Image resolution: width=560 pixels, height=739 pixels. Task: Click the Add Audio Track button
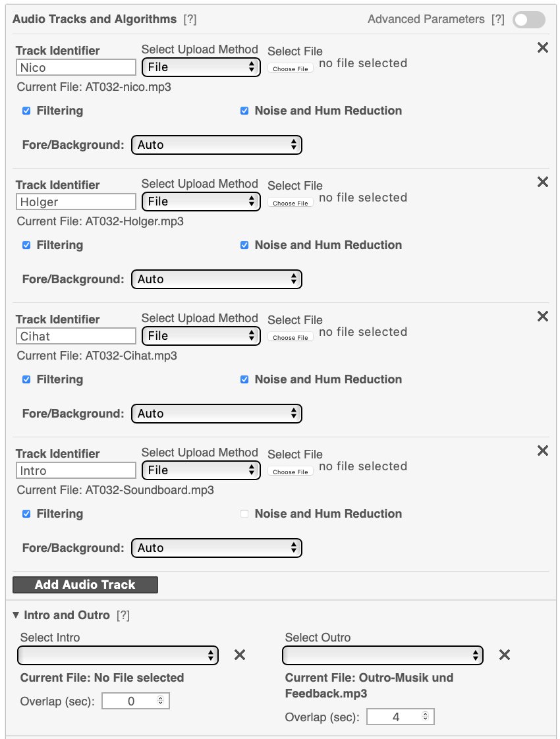click(x=86, y=584)
